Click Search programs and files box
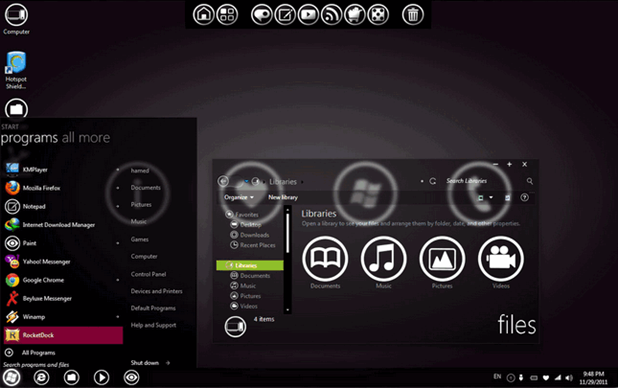 [x=37, y=365]
